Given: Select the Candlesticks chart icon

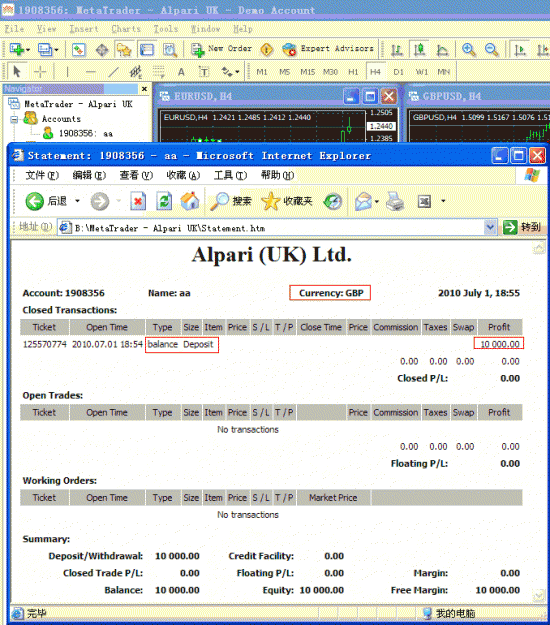Looking at the screenshot, I should pos(419,50).
